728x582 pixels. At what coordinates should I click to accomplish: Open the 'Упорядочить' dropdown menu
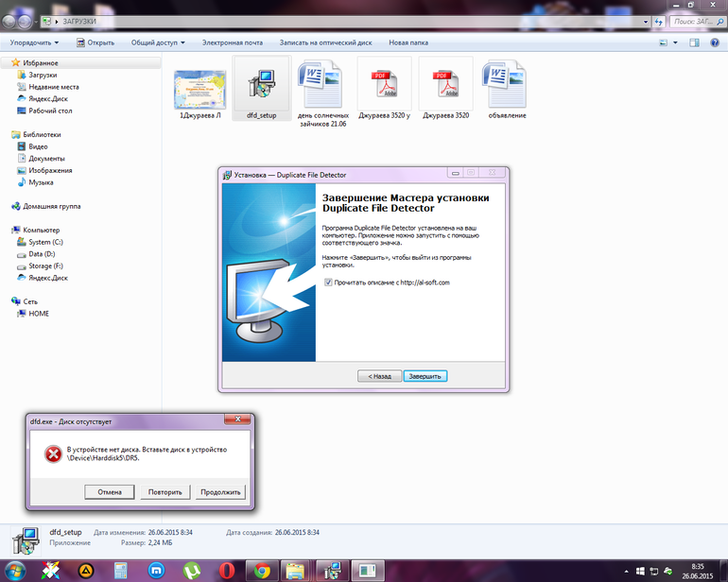click(34, 43)
